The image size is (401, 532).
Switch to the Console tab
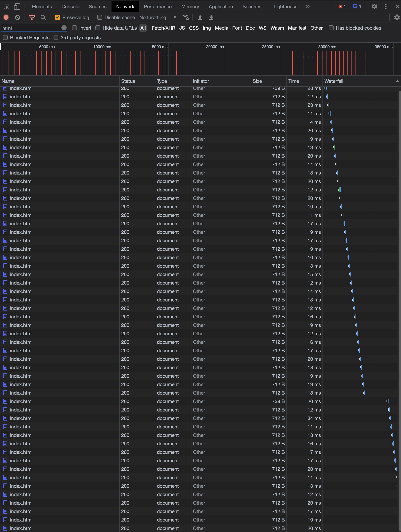70,6
